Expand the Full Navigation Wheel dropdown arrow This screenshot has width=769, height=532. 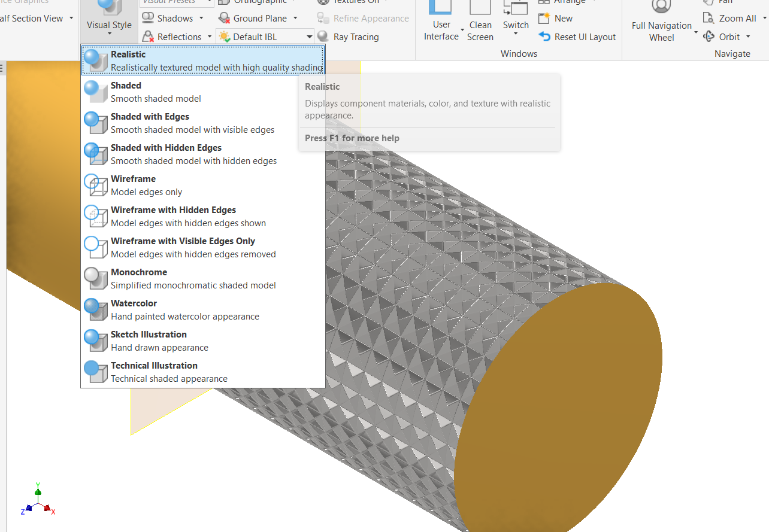(x=696, y=32)
